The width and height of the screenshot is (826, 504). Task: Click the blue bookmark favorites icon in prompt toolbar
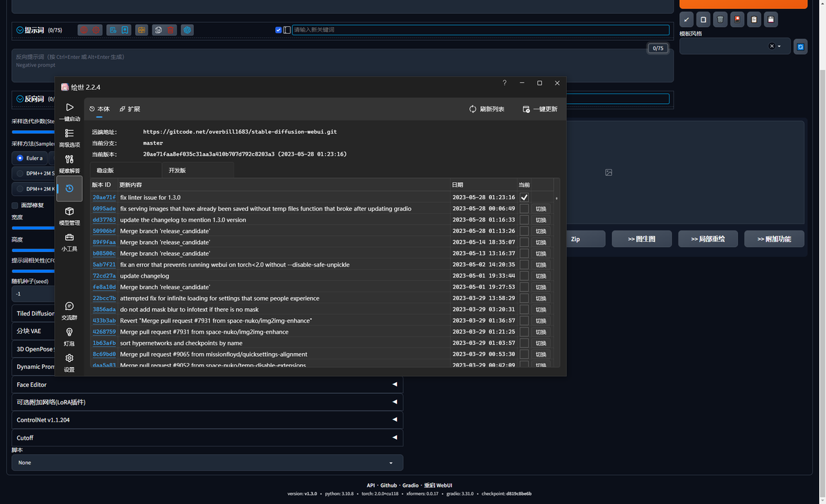click(125, 30)
